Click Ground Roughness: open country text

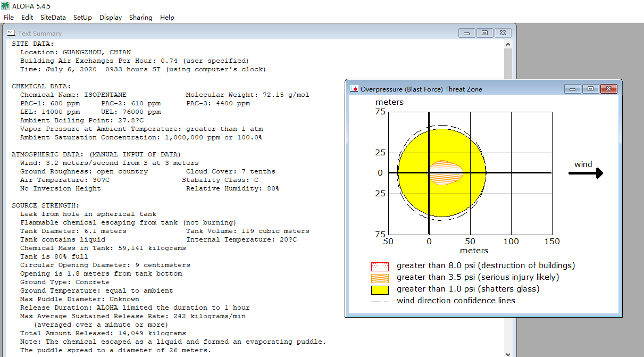click(84, 171)
